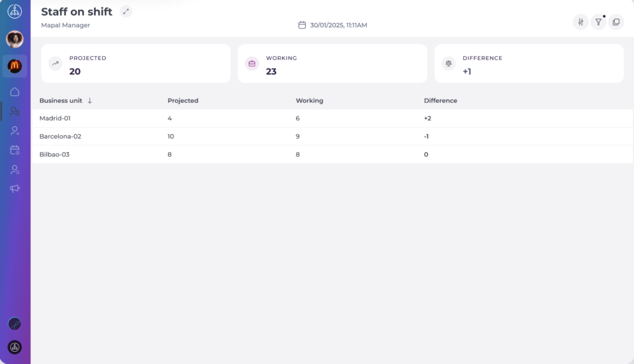Select the Bilbao-03 business unit

pos(54,154)
